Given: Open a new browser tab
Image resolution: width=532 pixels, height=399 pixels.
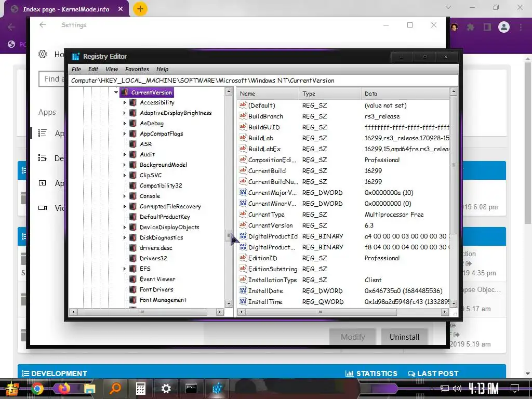Looking at the screenshot, I should click(140, 9).
